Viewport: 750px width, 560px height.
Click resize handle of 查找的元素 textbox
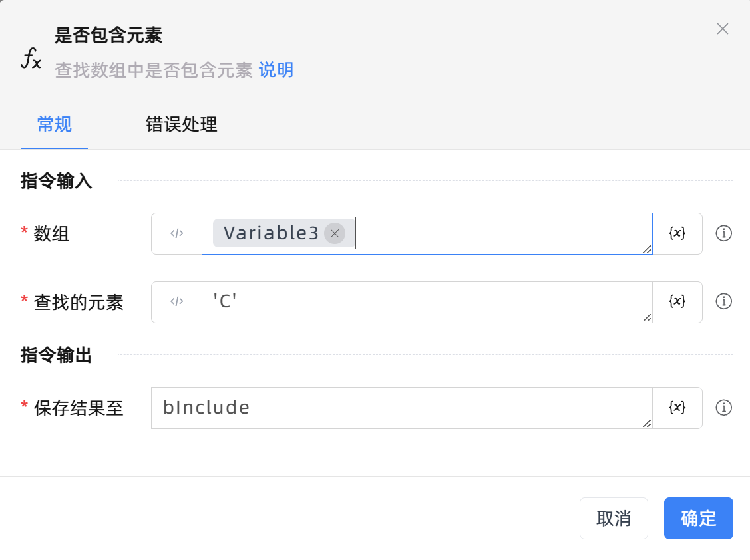click(x=647, y=318)
